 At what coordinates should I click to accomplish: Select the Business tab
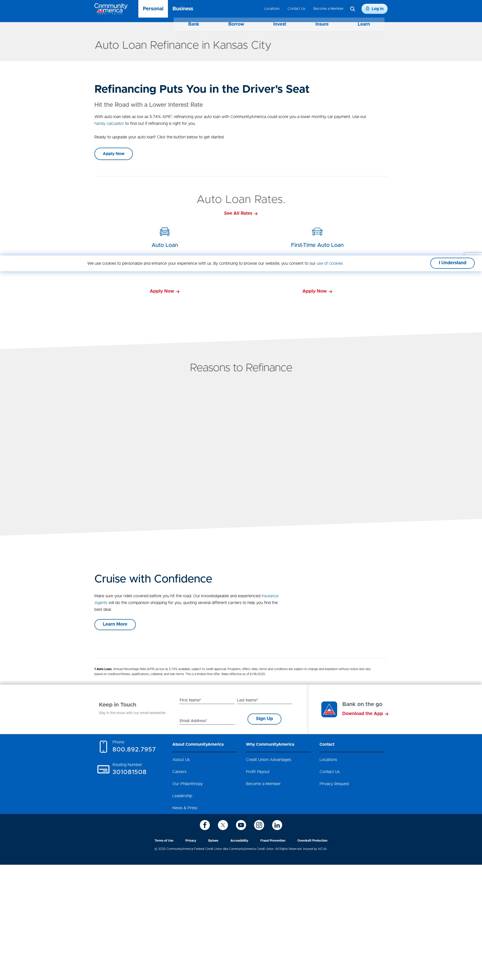(x=183, y=9)
